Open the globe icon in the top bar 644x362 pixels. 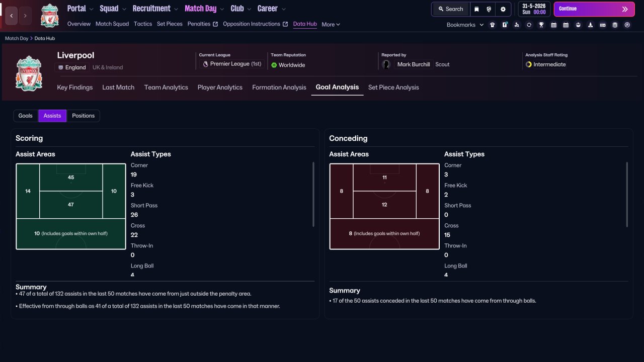(489, 9)
